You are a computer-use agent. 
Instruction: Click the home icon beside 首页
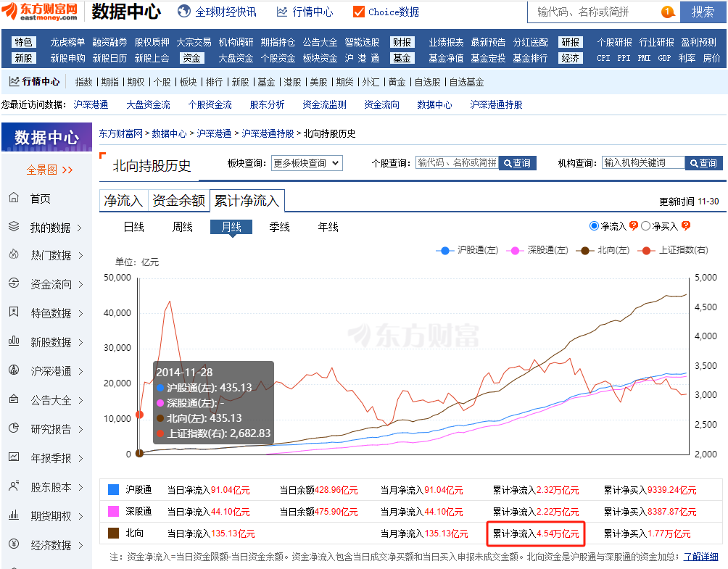coord(14,198)
